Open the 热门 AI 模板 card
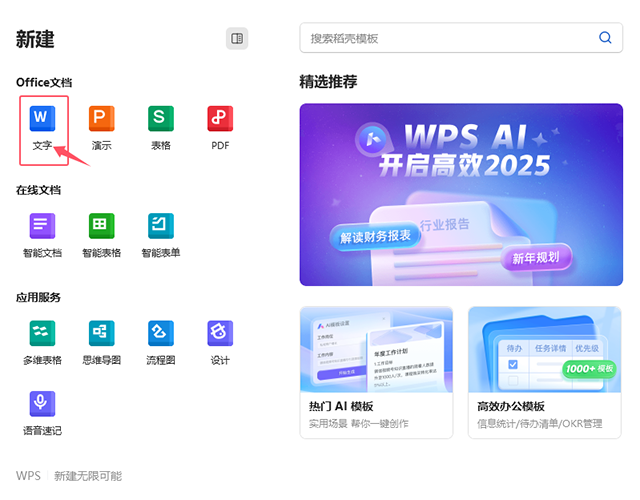This screenshot has width=640, height=500. 376,373
